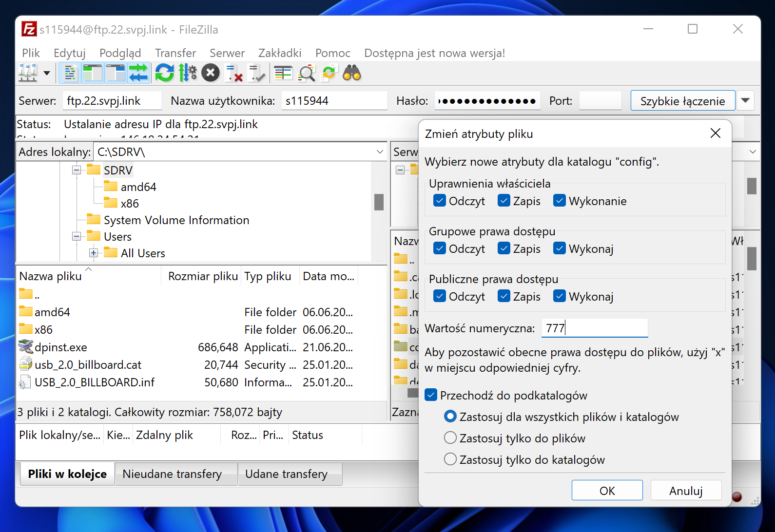Cancel current operation with the X icon

coord(211,74)
